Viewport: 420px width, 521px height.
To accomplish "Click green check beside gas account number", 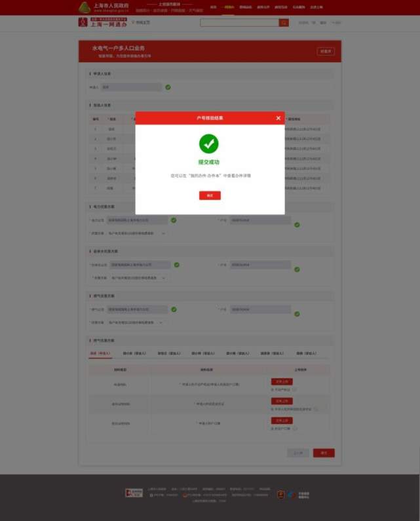I will point(297,314).
